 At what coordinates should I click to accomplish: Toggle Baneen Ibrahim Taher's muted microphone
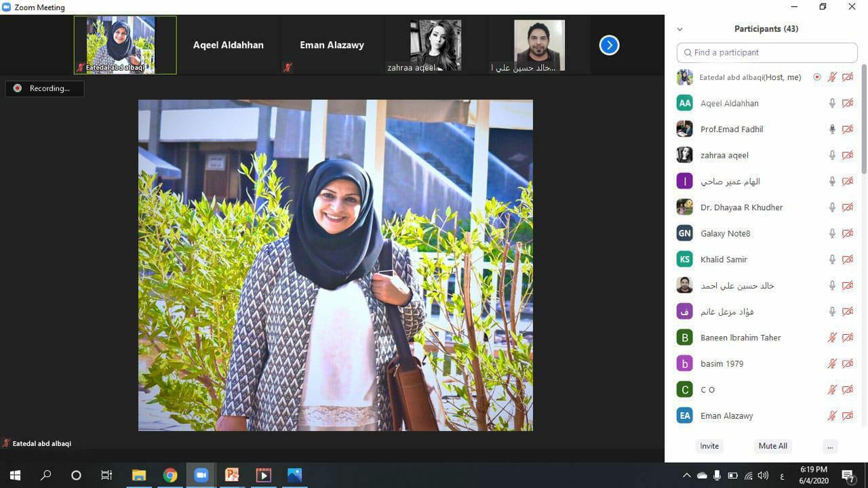(x=832, y=338)
